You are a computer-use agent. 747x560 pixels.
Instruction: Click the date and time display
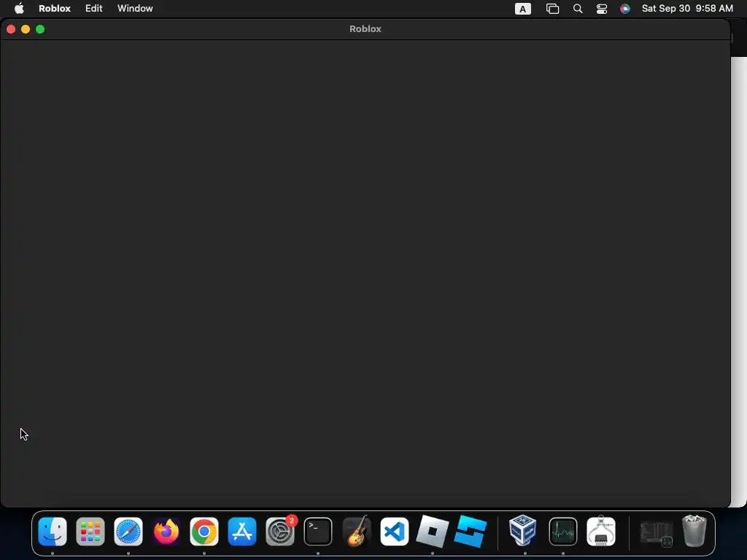[687, 9]
